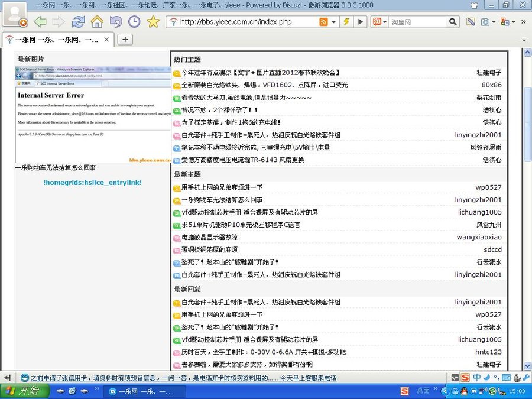Click the RSS feed icon in address bar
Screen dimensions: 532x399
(323, 22)
